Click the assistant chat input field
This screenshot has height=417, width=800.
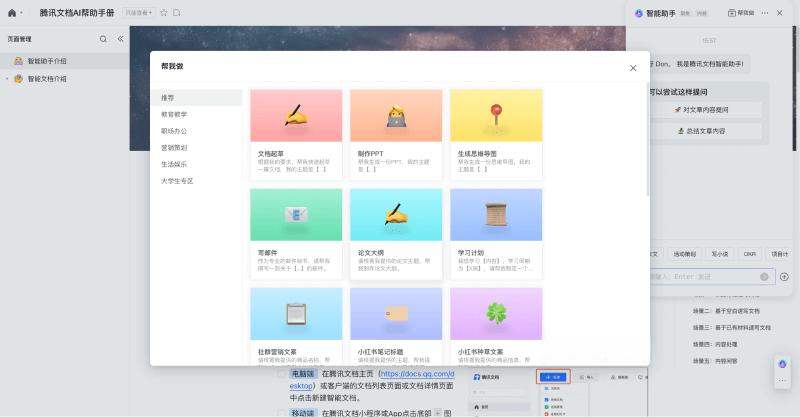[700, 276]
